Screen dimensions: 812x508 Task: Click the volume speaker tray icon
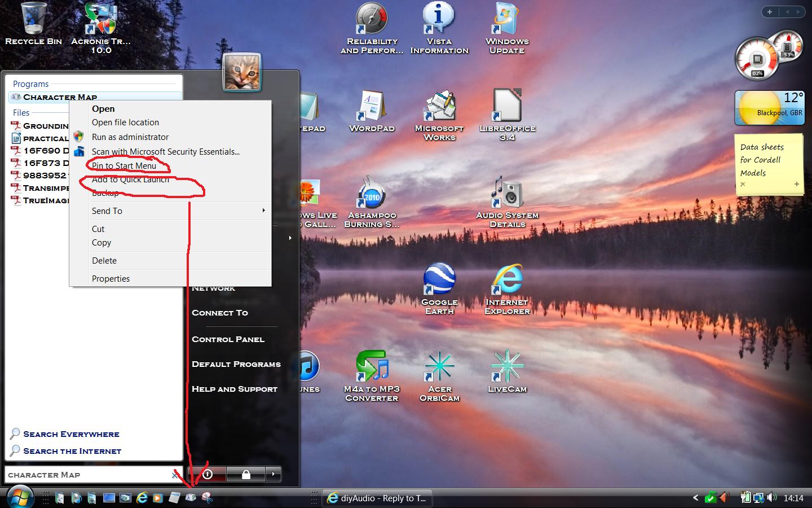772,498
